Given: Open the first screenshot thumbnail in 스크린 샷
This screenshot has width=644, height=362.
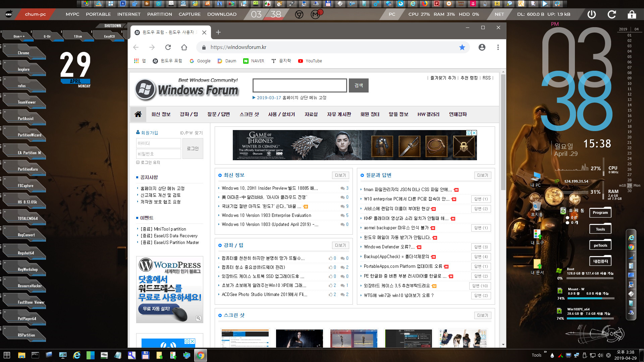Looking at the screenshot, I should pyautogui.click(x=245, y=338).
